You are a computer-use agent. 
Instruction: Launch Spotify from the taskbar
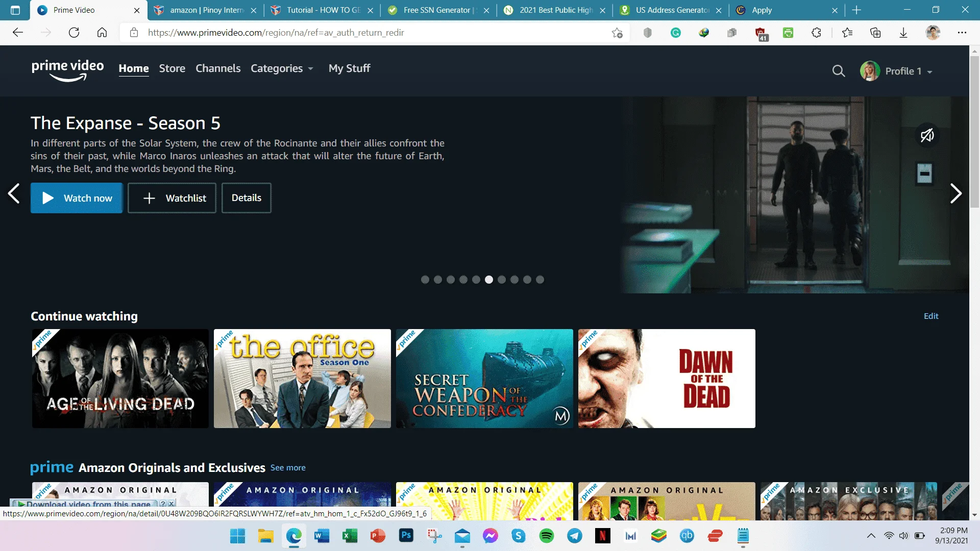coord(547,536)
